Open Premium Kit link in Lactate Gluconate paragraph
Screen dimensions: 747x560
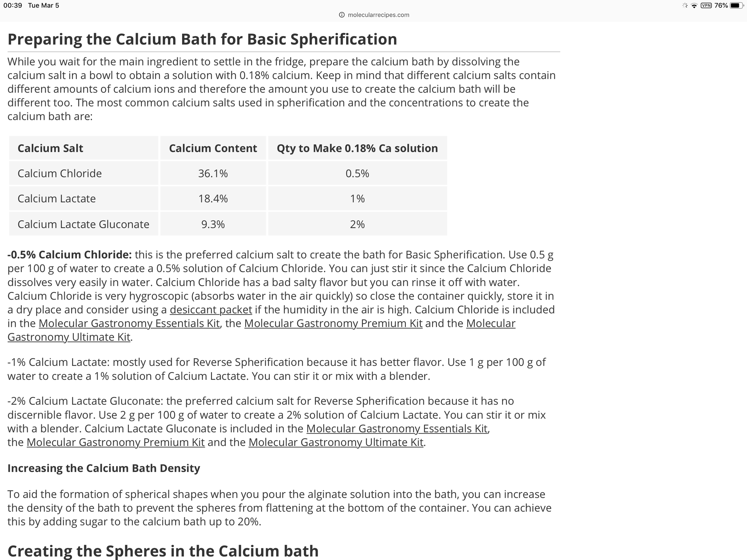coord(115,442)
